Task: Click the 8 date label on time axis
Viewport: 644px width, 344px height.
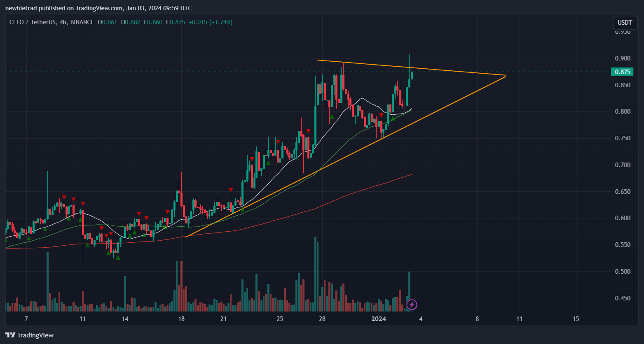Action: coord(477,319)
